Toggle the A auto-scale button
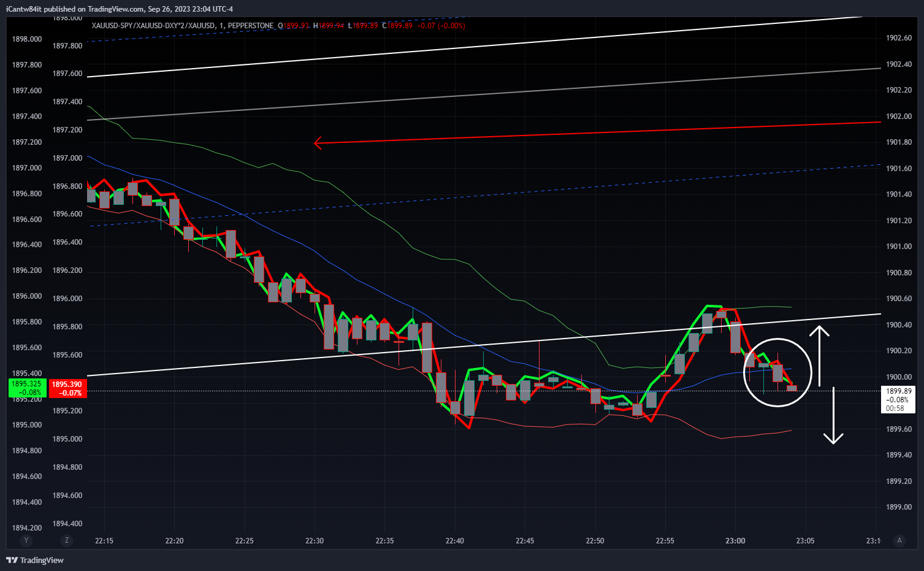924x571 pixels. (899, 540)
